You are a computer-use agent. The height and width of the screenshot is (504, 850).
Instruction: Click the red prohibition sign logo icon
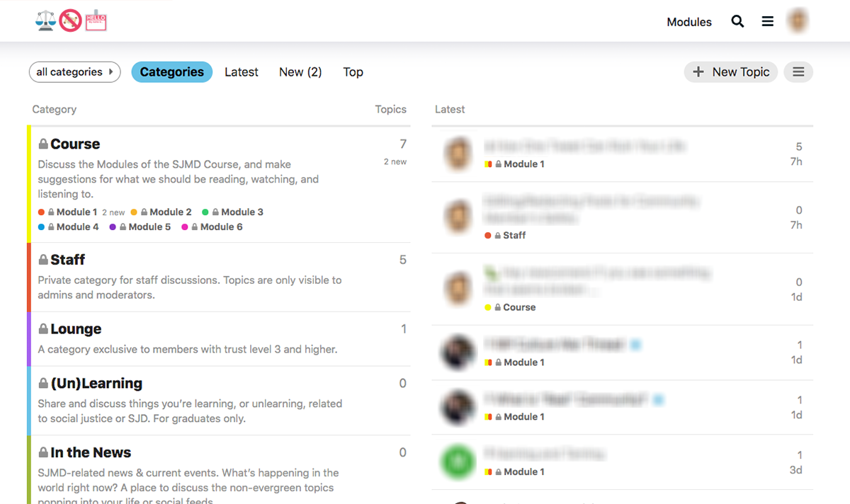coord(70,21)
